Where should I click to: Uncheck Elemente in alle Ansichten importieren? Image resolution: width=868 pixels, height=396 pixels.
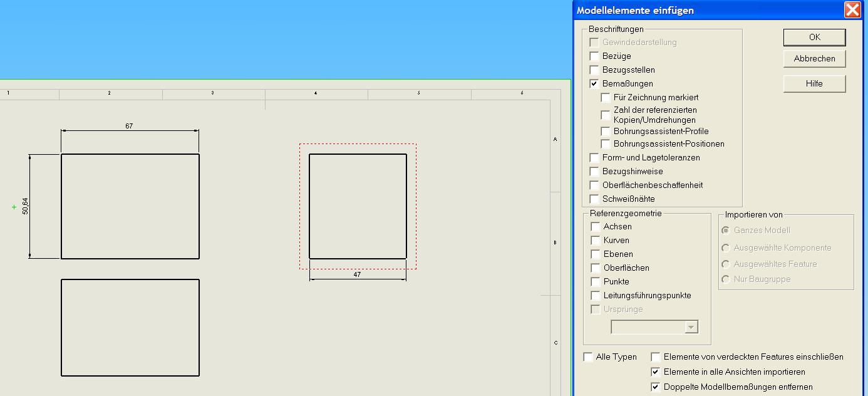(656, 372)
